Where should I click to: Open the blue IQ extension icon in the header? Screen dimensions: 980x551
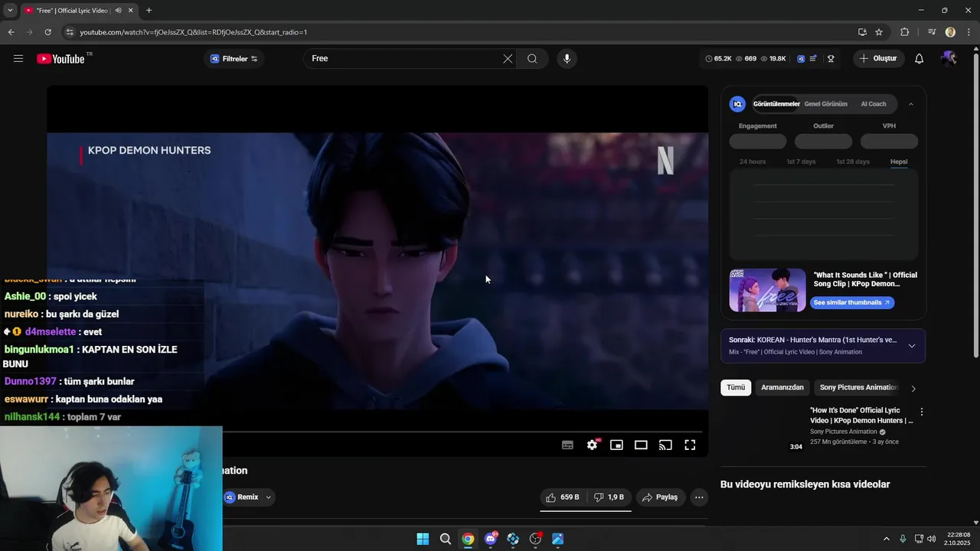(x=801, y=59)
